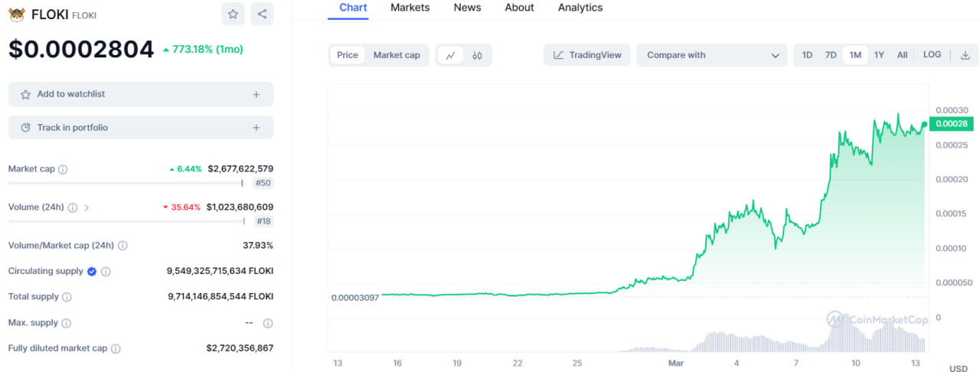Toggle chart to Market cap view
Image resolution: width=980 pixels, height=372 pixels.
(x=397, y=55)
